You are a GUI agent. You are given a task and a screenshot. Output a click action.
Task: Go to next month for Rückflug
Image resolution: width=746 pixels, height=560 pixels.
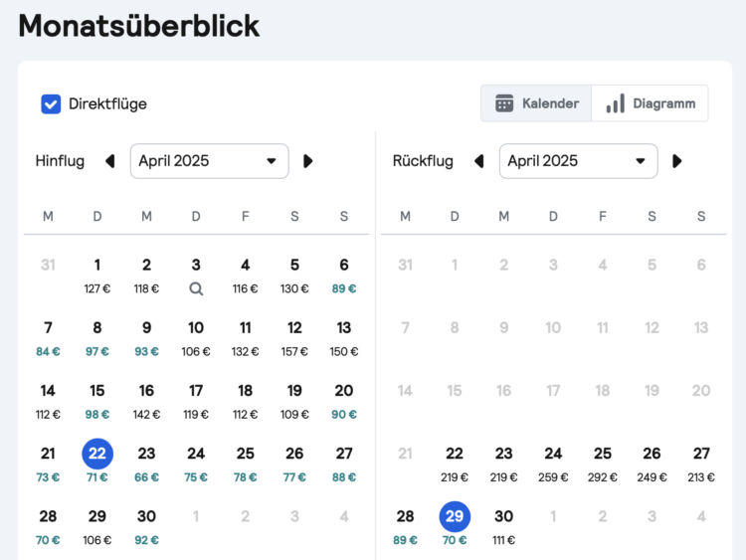[x=677, y=161]
